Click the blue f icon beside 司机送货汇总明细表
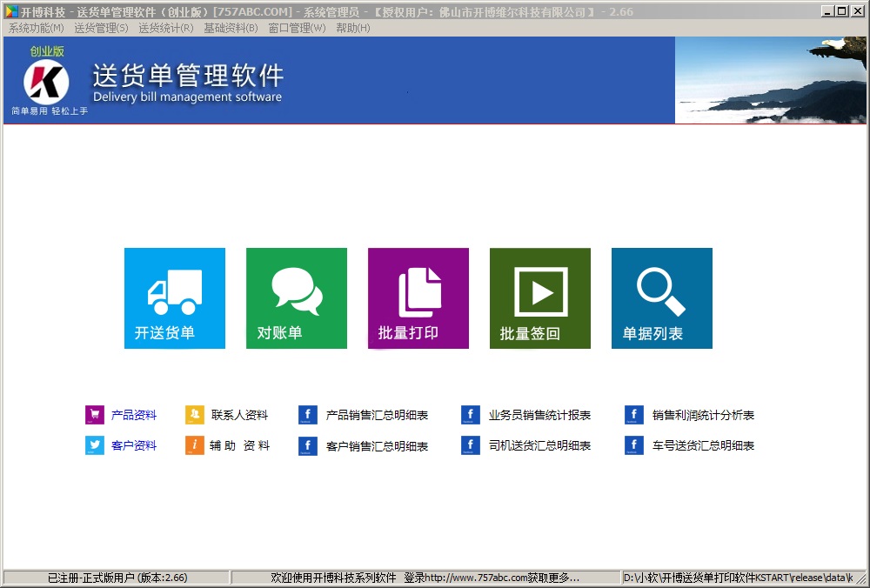 coord(471,445)
